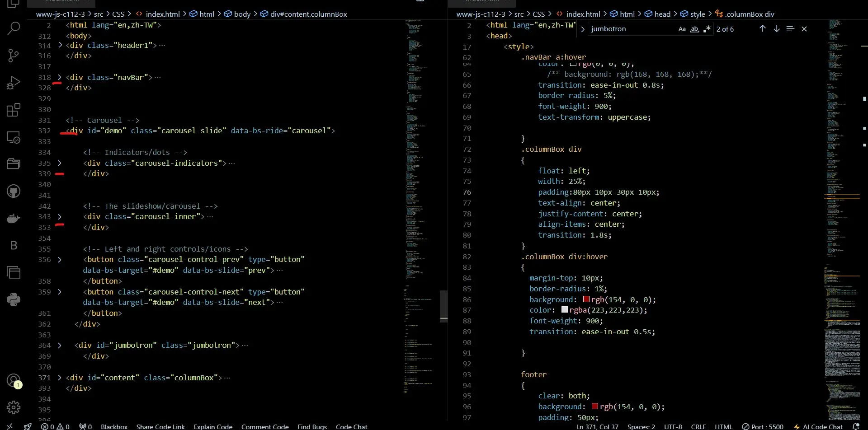
Task: Open the Search view in activity bar
Action: coord(14,28)
